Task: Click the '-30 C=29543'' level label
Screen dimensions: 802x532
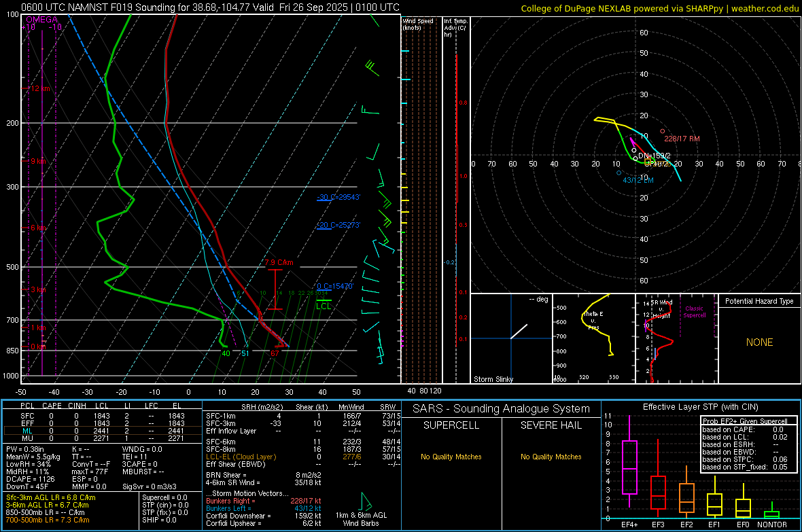Action: coord(338,197)
